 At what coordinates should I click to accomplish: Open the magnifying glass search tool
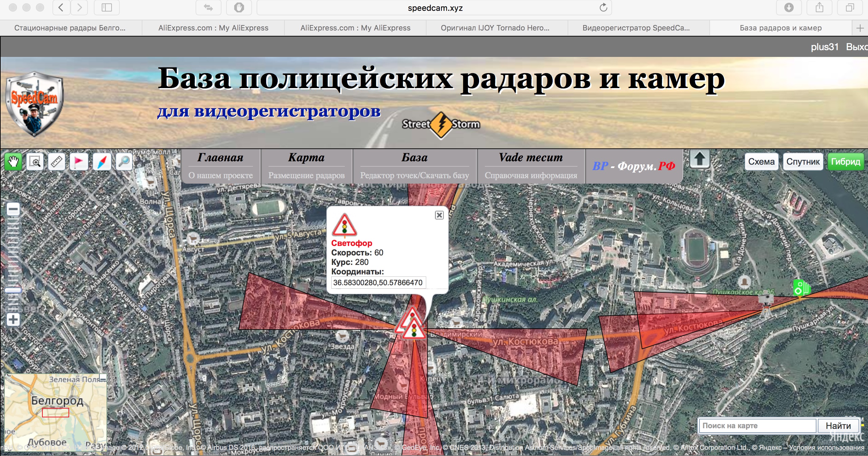click(124, 162)
